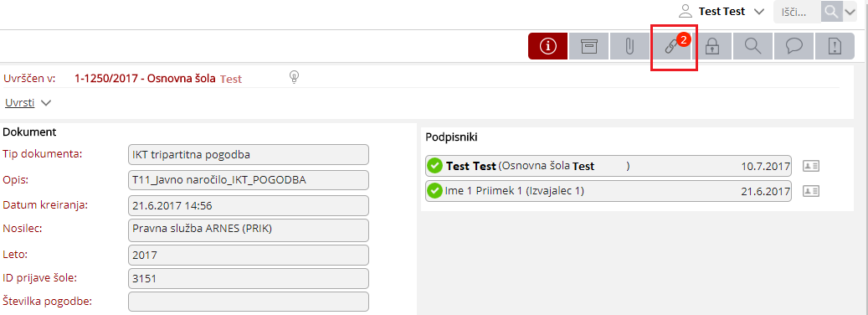Open the archive box tab
Viewport: 868px width, 315px height.
point(589,47)
